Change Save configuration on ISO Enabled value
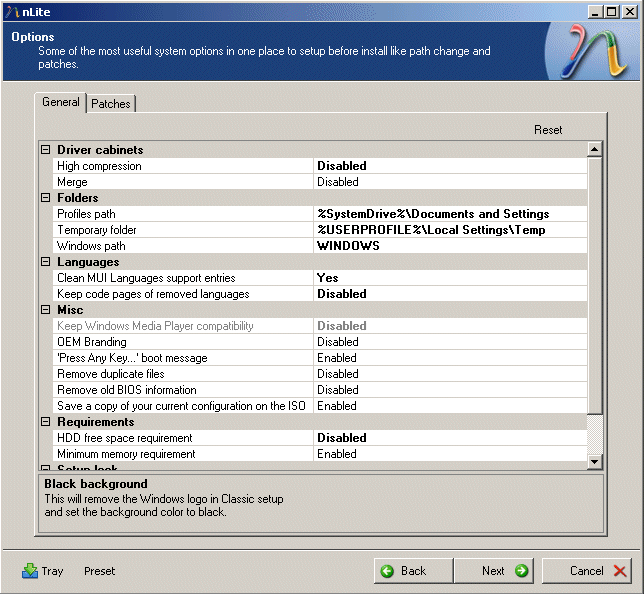This screenshot has width=644, height=594. point(450,406)
